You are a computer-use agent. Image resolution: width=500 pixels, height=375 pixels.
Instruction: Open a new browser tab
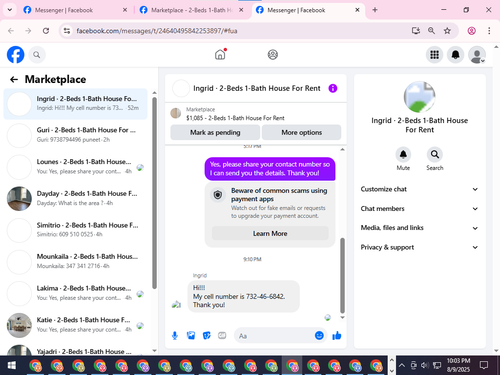point(375,10)
